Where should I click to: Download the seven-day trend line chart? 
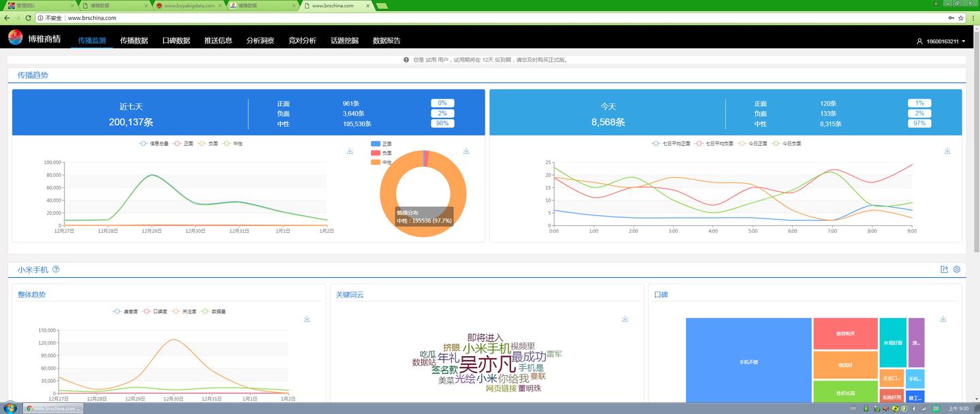350,151
